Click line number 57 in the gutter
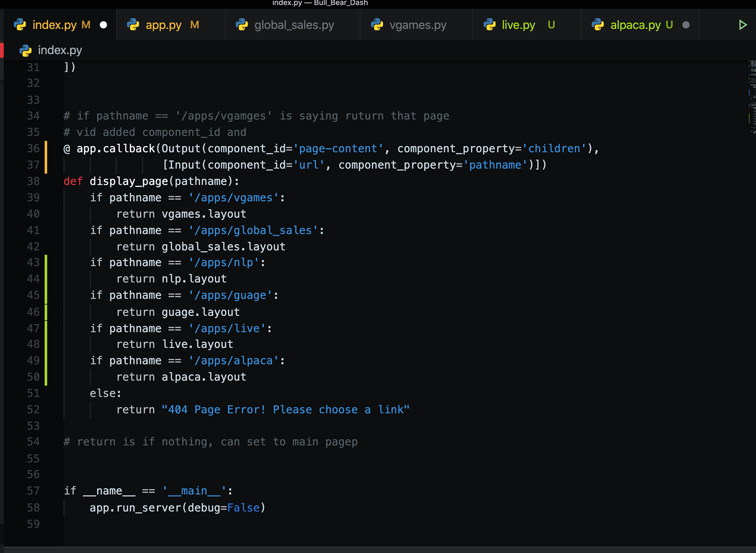Image resolution: width=756 pixels, height=553 pixels. coord(33,491)
